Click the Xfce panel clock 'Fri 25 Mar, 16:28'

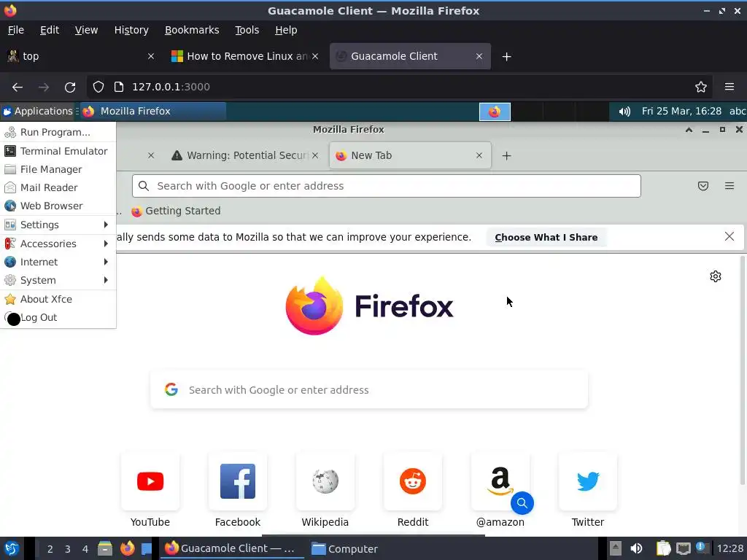681,111
